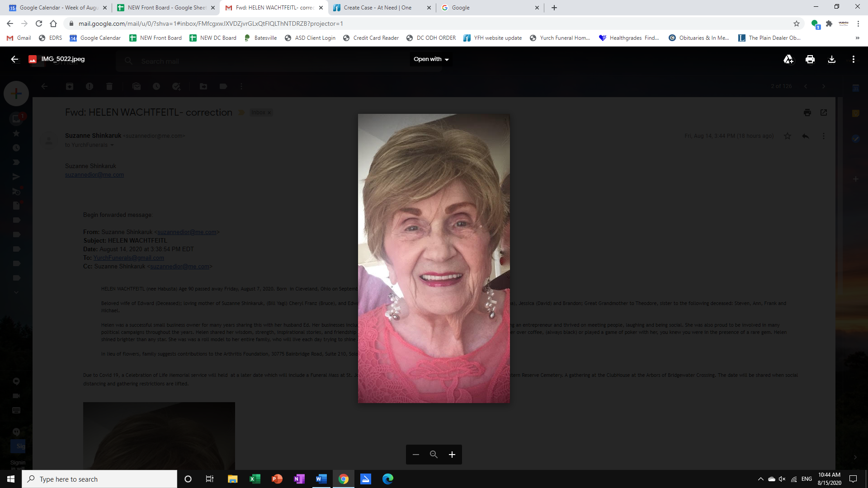Show hidden system tray icons

pos(760,479)
